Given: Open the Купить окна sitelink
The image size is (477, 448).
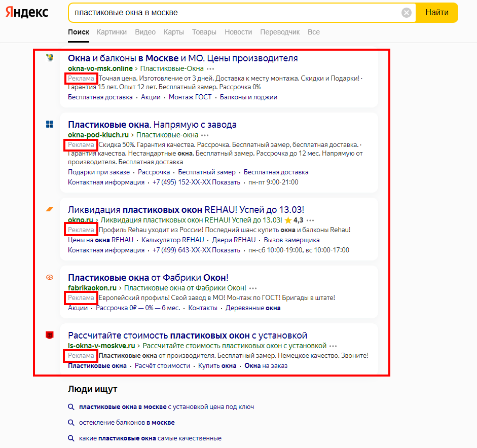Looking at the screenshot, I should [x=217, y=365].
